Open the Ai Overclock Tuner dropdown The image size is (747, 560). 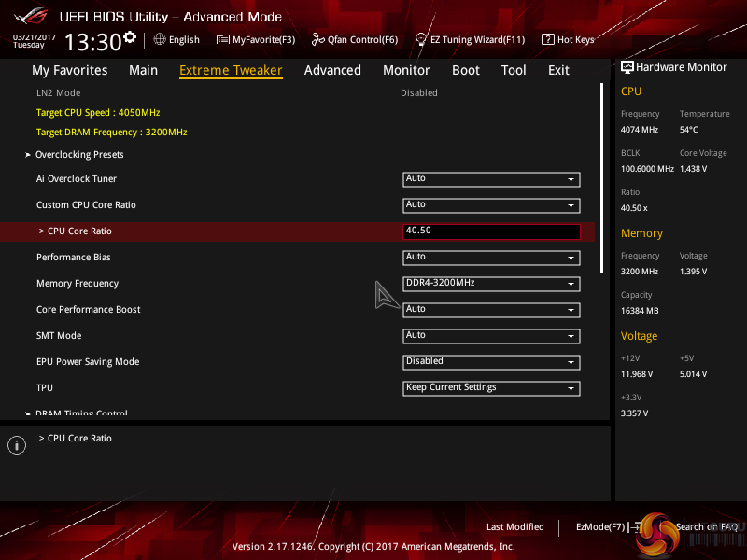[x=491, y=179]
